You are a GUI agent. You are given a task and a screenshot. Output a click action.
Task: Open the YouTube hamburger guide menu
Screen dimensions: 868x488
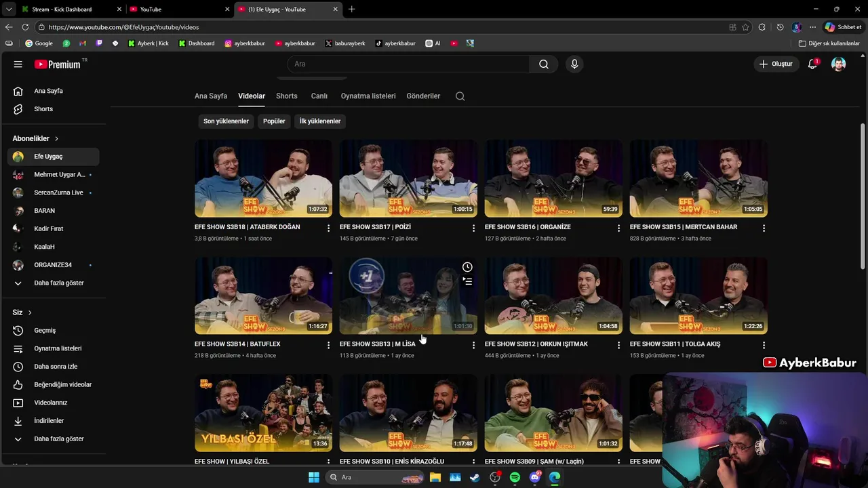[x=18, y=64]
